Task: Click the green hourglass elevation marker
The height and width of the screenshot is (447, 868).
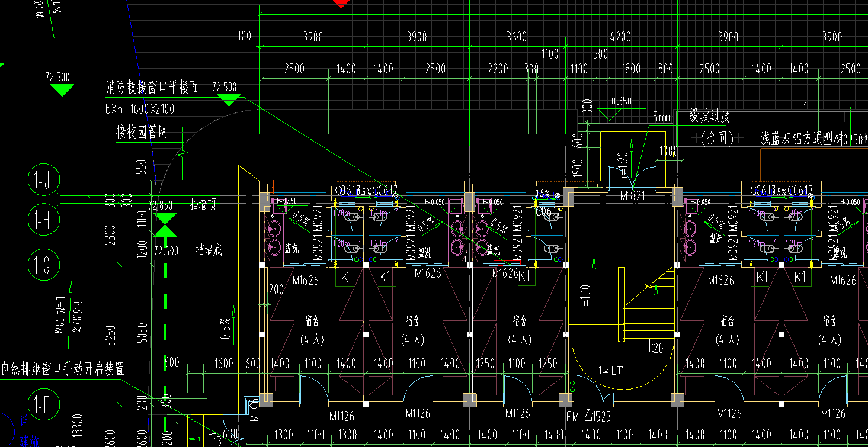Action: (x=165, y=225)
